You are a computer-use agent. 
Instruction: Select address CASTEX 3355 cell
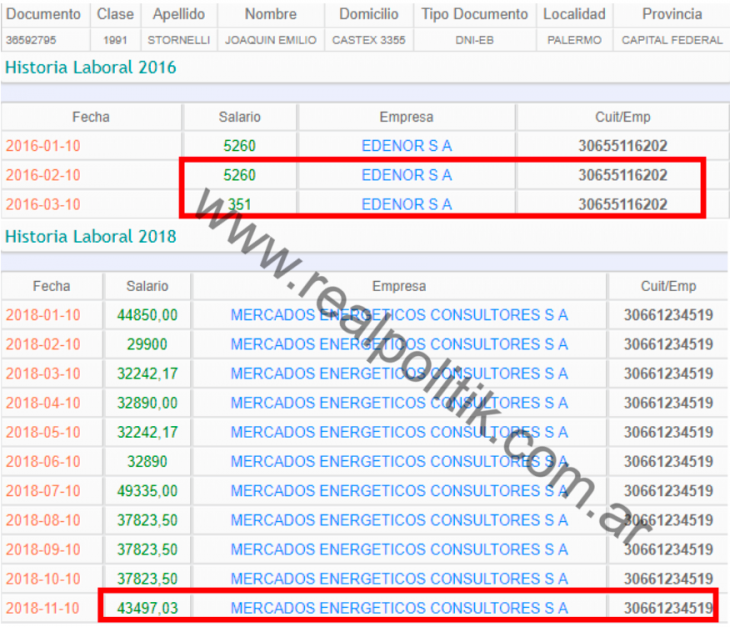tap(369, 40)
